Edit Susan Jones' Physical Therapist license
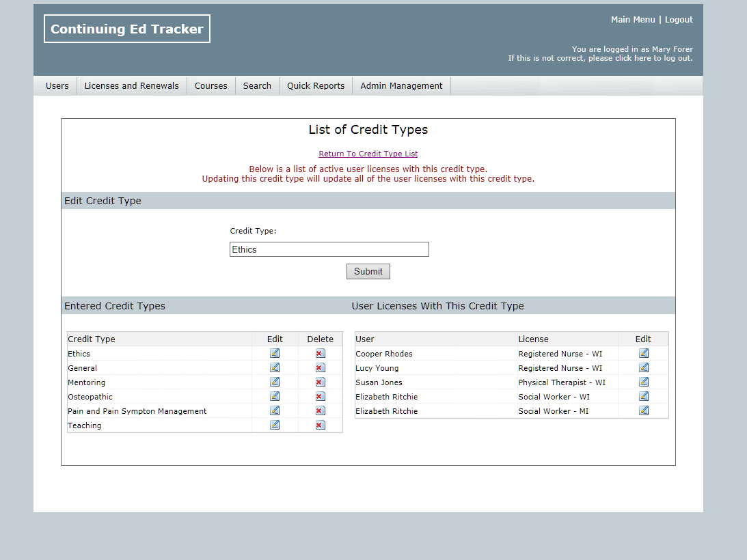Screen dimensions: 747x560 click(643, 382)
